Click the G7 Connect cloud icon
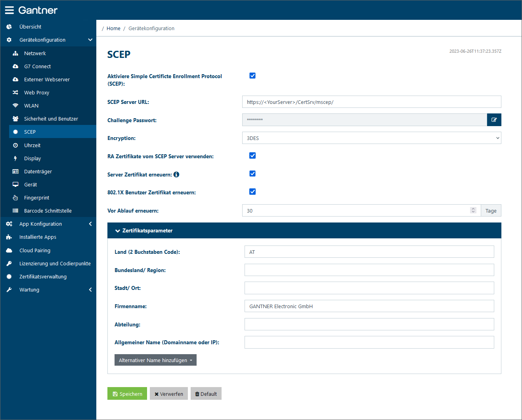This screenshot has height=420, width=522. (x=15, y=66)
